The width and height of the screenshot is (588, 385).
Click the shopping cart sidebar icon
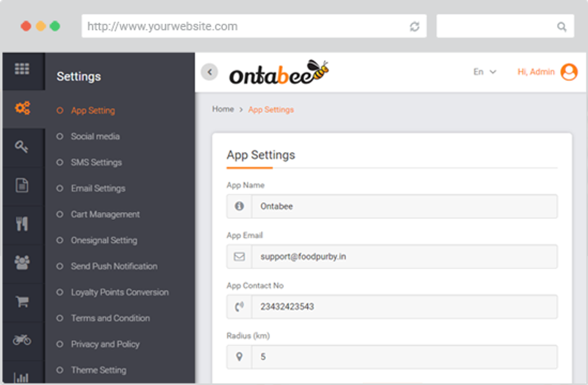pyautogui.click(x=23, y=301)
